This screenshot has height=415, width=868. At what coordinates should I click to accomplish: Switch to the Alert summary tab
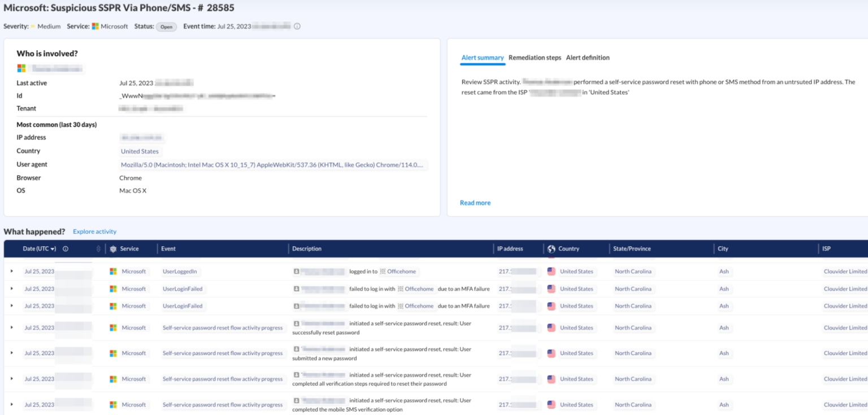click(483, 58)
